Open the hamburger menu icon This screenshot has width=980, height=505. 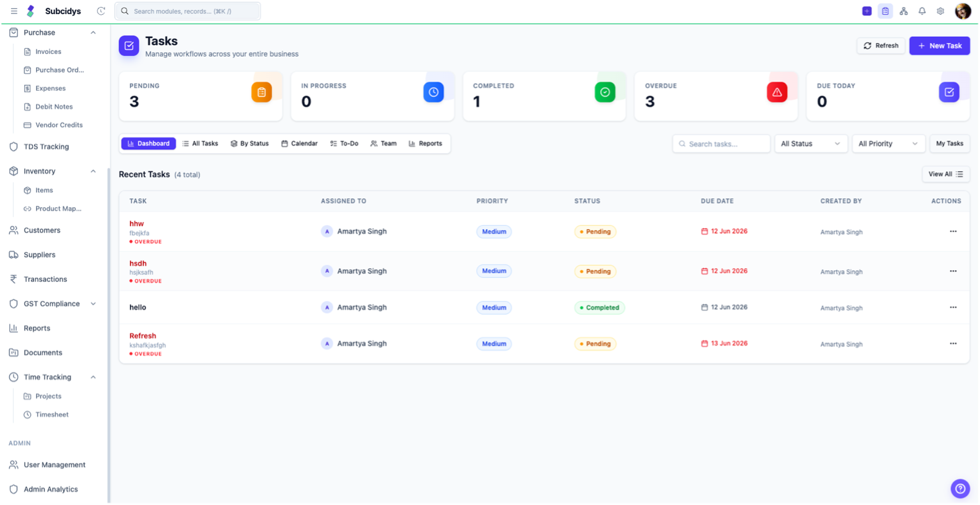click(x=14, y=11)
